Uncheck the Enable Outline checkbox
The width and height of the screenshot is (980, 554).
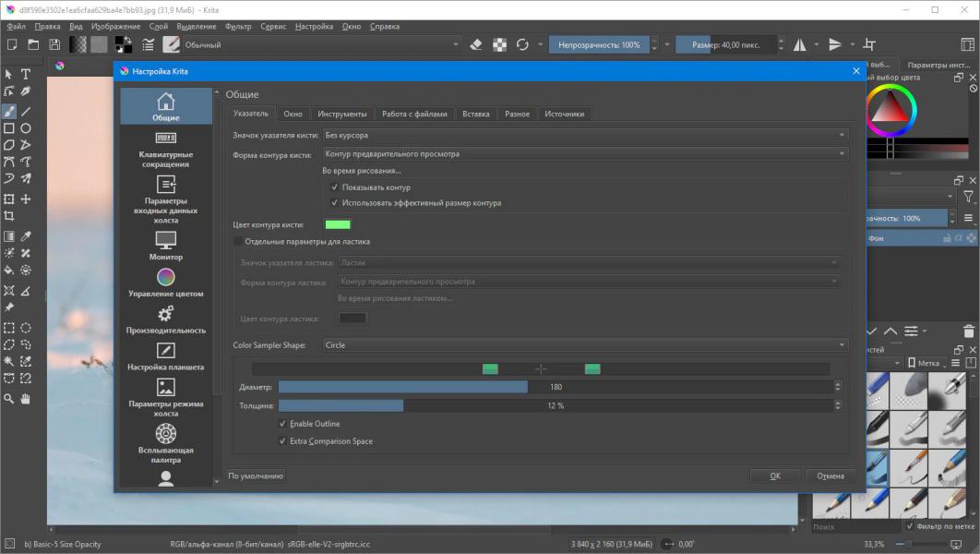tap(283, 424)
